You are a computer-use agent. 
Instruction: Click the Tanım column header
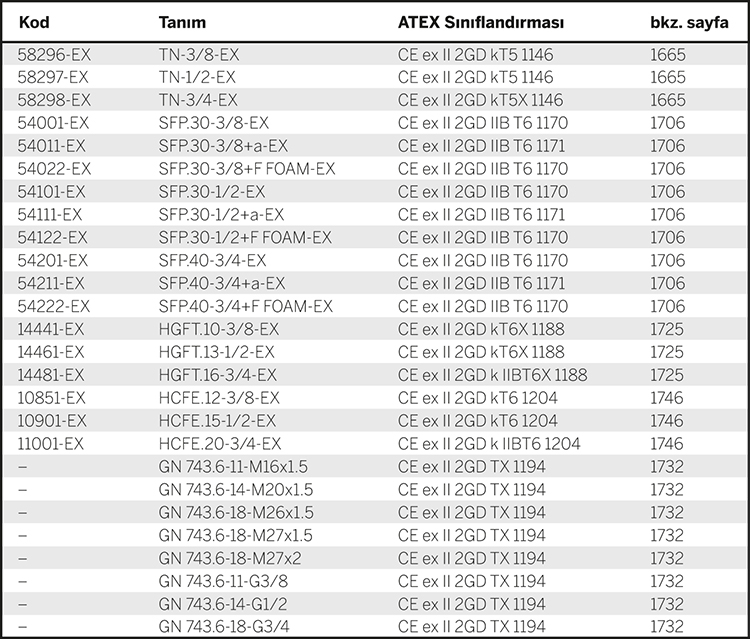(182, 22)
